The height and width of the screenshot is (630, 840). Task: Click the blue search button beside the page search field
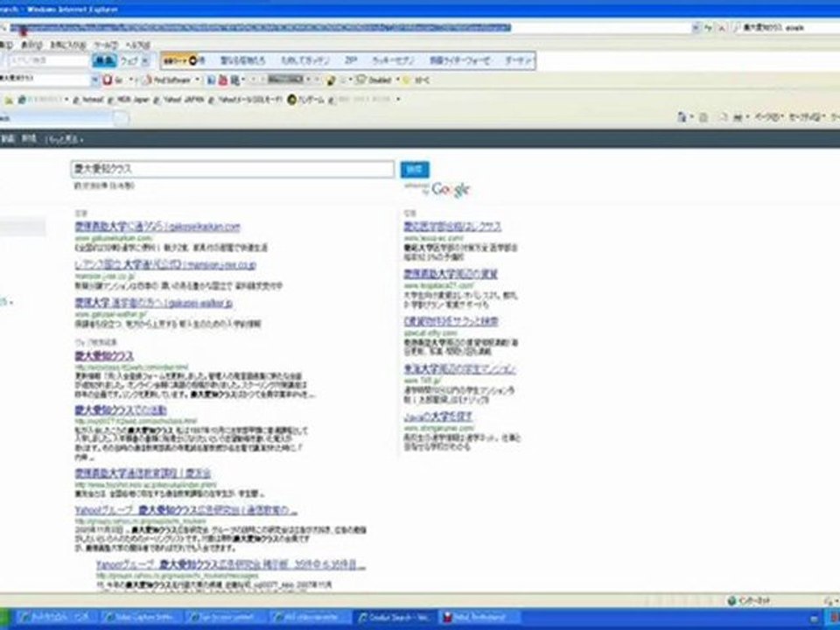[x=415, y=169]
